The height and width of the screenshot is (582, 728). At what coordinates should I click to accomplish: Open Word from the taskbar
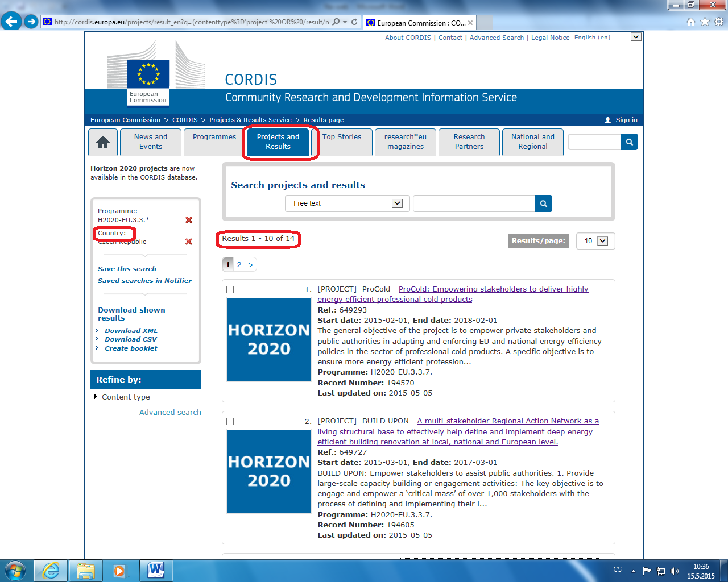pos(155,571)
